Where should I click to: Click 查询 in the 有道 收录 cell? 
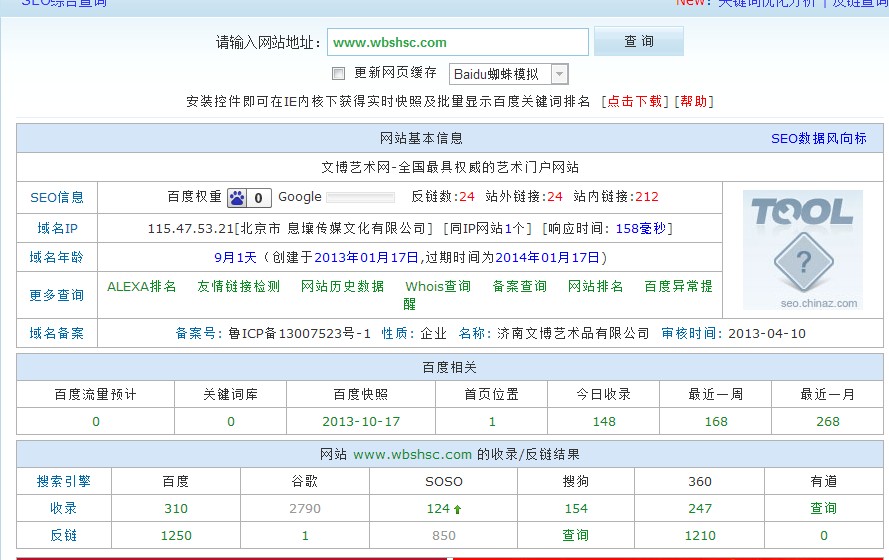(824, 508)
